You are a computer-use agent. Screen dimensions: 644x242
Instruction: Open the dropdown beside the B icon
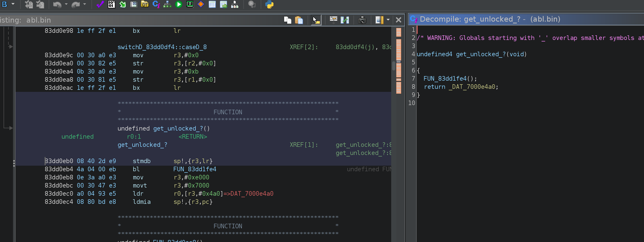13,4
